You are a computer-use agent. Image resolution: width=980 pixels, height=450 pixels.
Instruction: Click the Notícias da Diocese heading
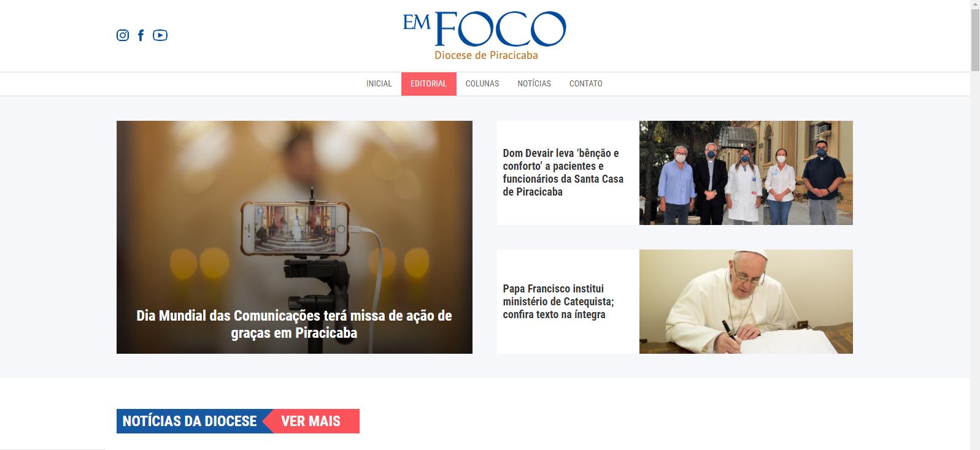[190, 421]
